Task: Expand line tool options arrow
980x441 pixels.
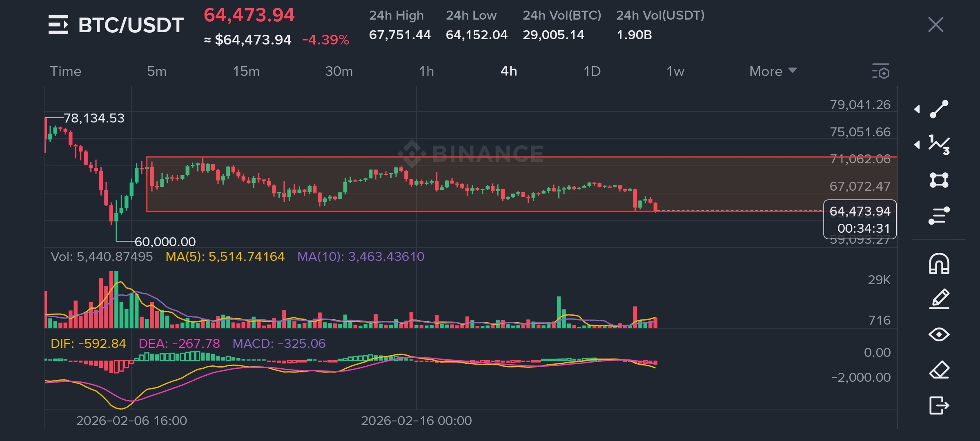Action: click(917, 109)
